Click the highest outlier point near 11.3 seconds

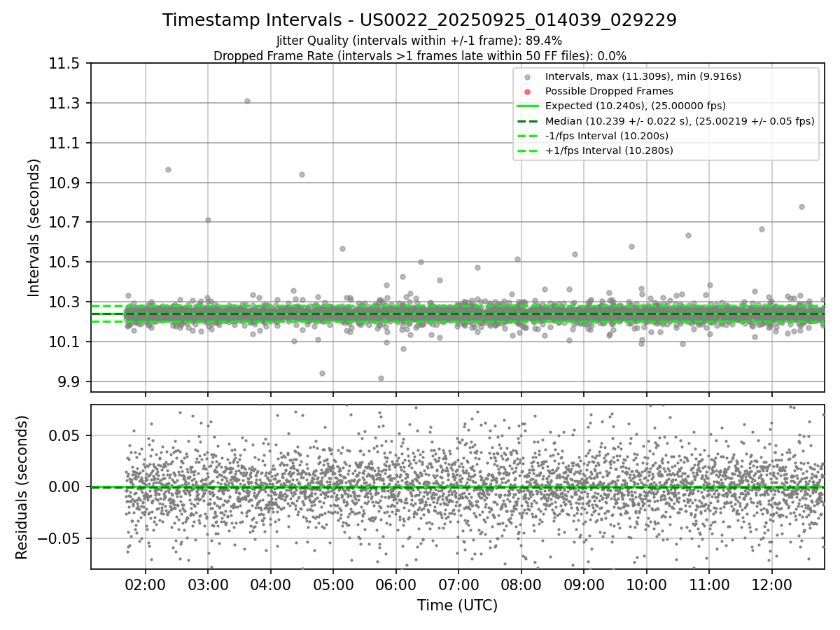247,101
